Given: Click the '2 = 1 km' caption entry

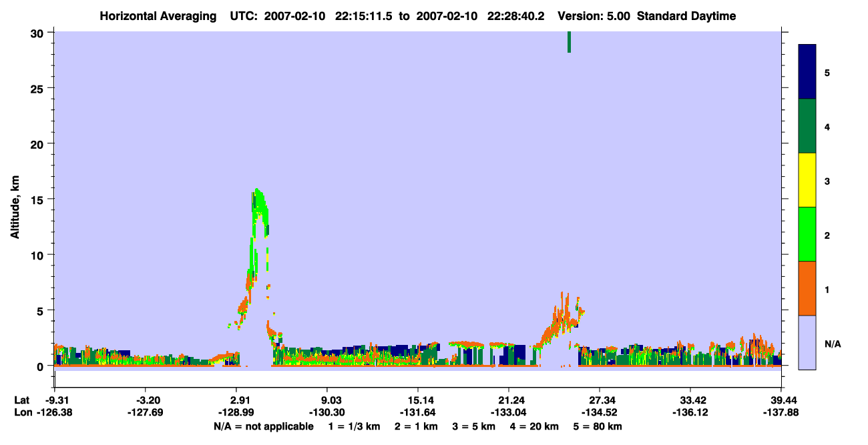Looking at the screenshot, I should coord(417,426).
